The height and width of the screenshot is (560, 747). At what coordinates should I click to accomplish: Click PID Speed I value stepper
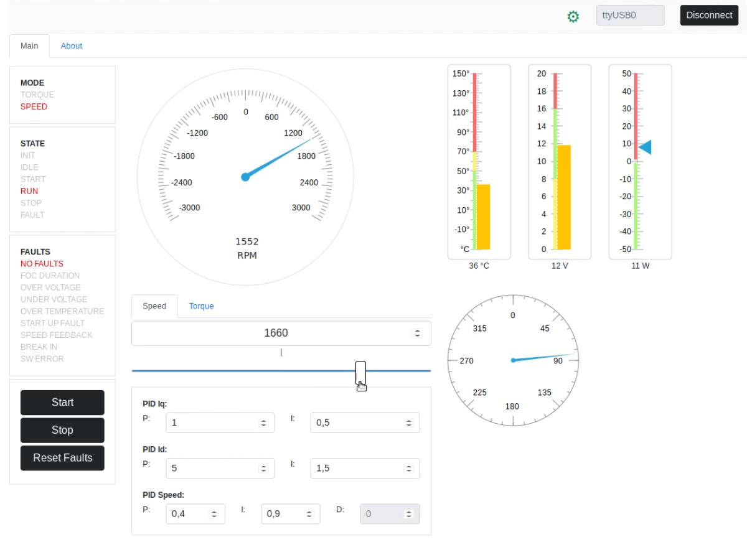click(309, 515)
